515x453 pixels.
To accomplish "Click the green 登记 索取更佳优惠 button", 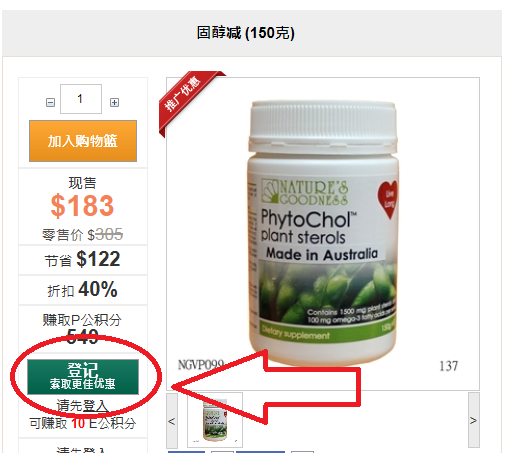I will [x=83, y=377].
